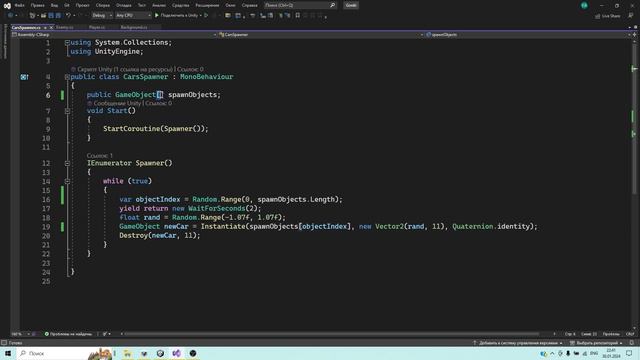Collapse the while loop block
Image resolution: width=640 pixels, height=360 pixels.
pyautogui.click(x=67, y=181)
